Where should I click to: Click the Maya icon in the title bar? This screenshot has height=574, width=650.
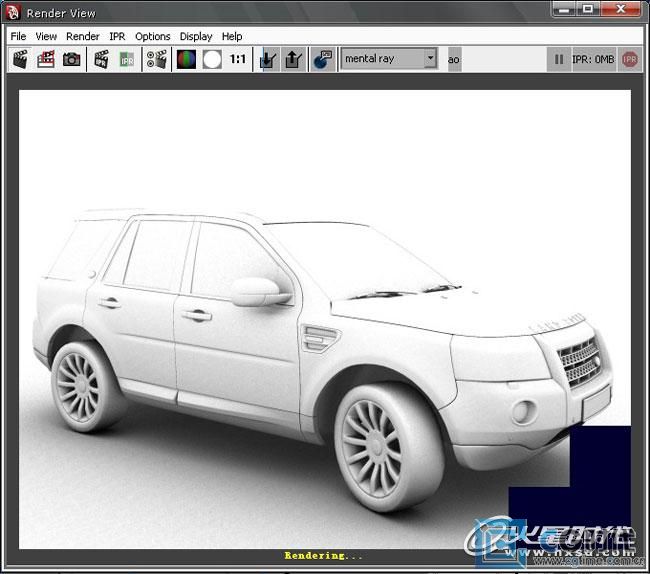[13, 13]
